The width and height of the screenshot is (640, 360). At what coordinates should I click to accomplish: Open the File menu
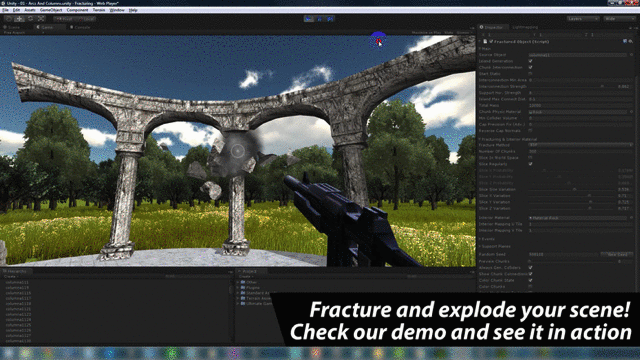[x=5, y=10]
